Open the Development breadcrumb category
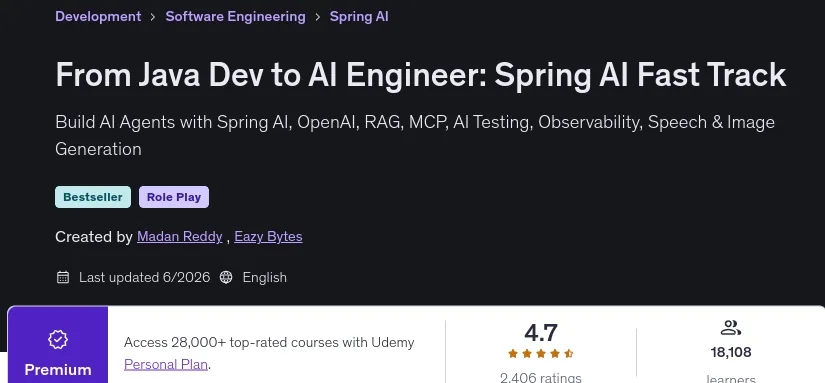Image resolution: width=825 pixels, height=383 pixels. 98,16
